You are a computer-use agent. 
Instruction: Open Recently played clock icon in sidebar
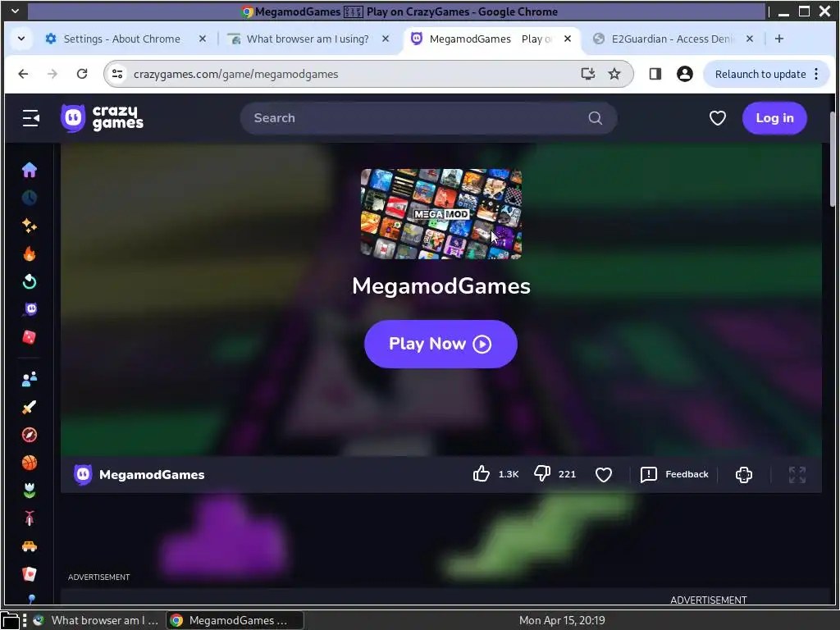(x=30, y=198)
